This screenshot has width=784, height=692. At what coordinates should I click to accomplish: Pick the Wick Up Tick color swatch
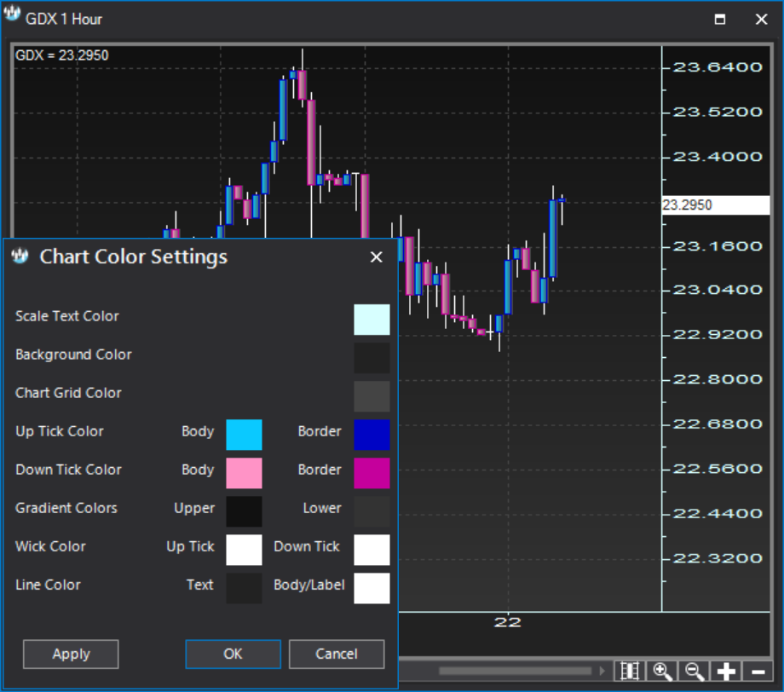click(244, 550)
